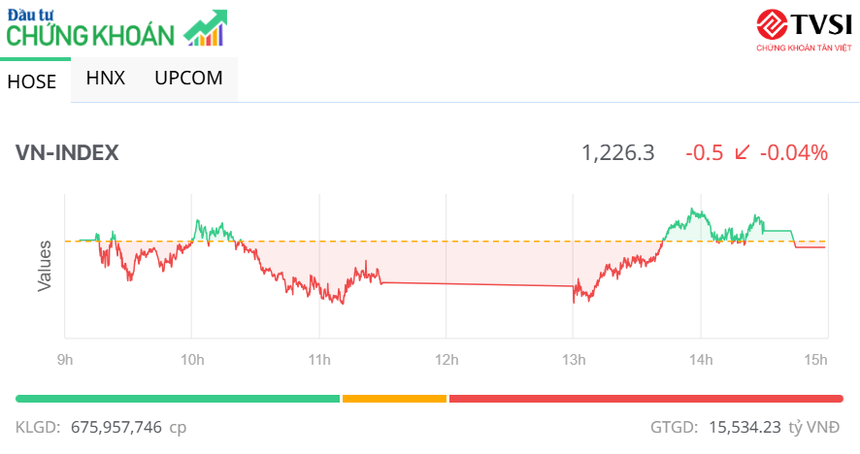Click the TVSI Chứng Khoán Tân Việt text
860x454 pixels.
[x=803, y=47]
